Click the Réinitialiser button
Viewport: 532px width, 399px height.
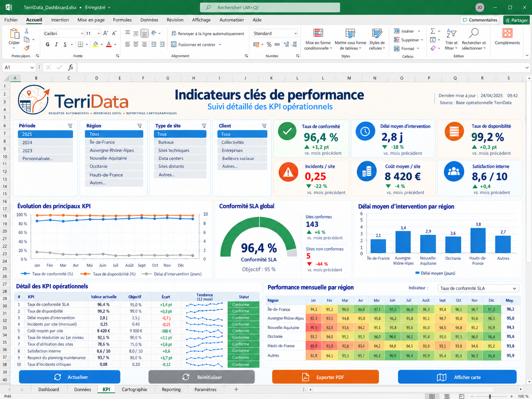coord(202,377)
